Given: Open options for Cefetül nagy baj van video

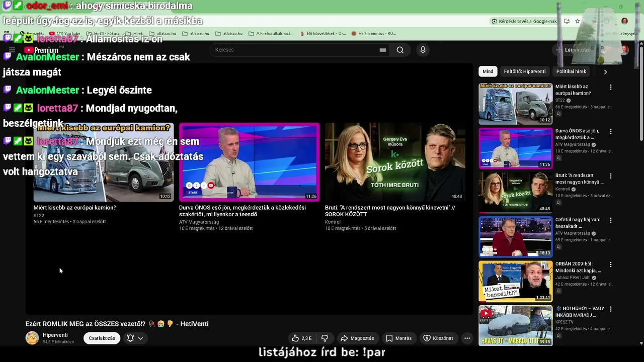Looking at the screenshot, I should pyautogui.click(x=611, y=220).
